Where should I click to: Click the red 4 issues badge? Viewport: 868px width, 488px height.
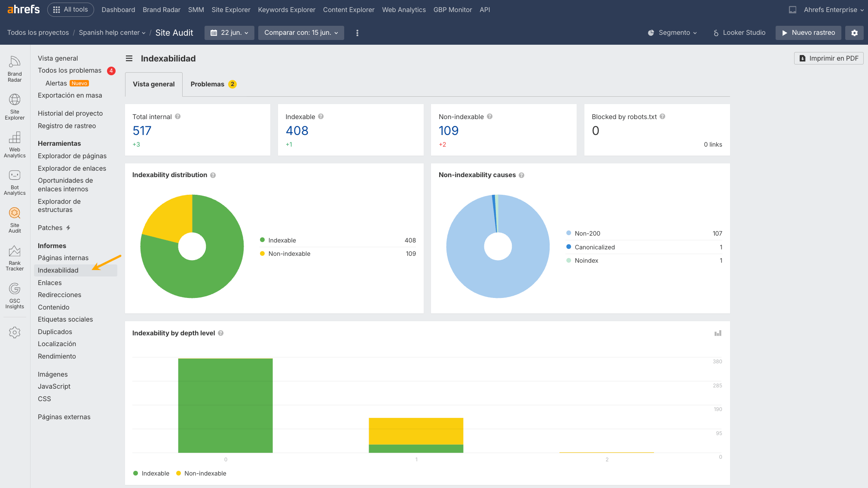click(111, 71)
